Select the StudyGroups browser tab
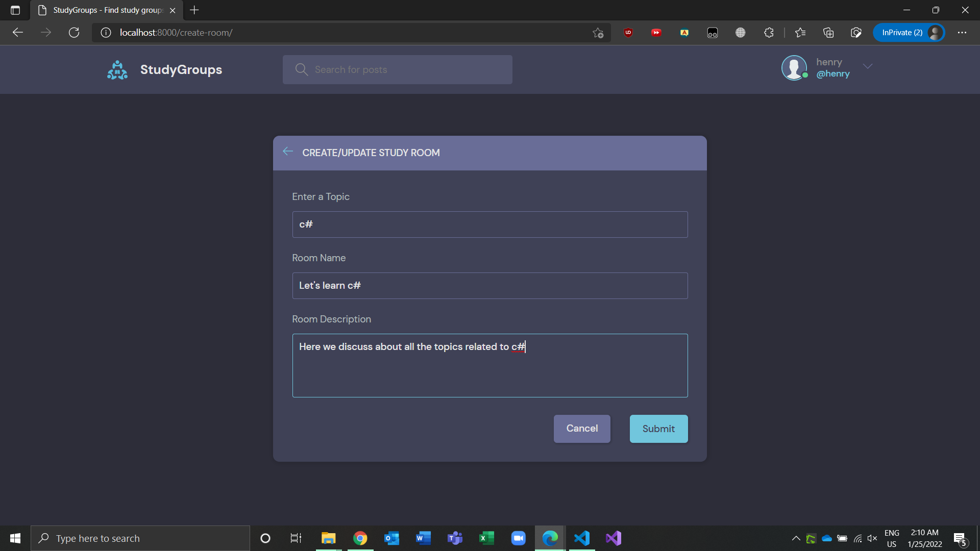 [107, 10]
